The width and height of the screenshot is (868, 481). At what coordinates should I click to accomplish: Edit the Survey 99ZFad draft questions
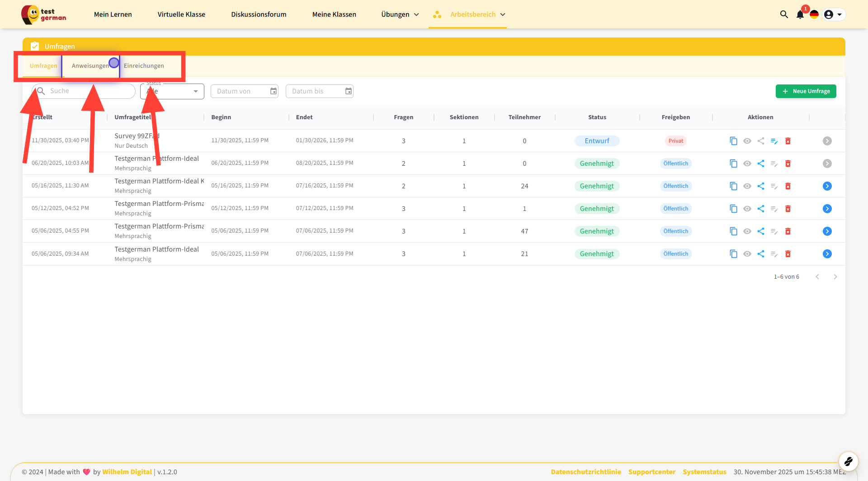tap(774, 141)
